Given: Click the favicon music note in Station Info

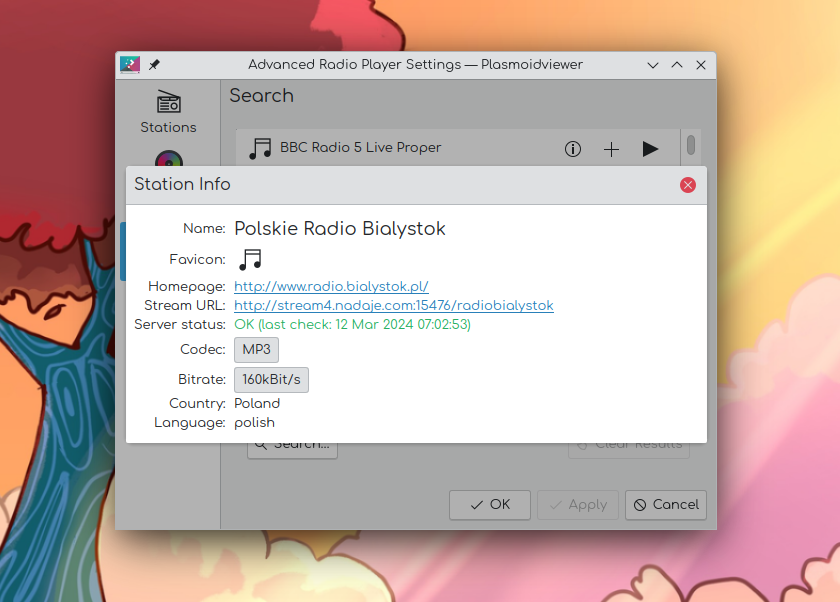Looking at the screenshot, I should coord(250,259).
